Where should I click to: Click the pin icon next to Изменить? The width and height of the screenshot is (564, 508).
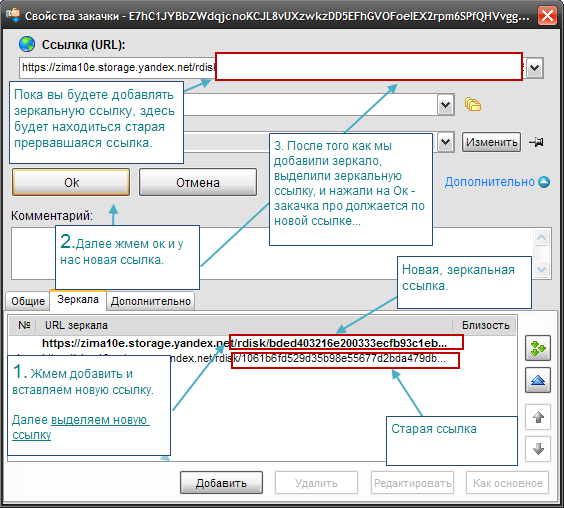coord(537,142)
